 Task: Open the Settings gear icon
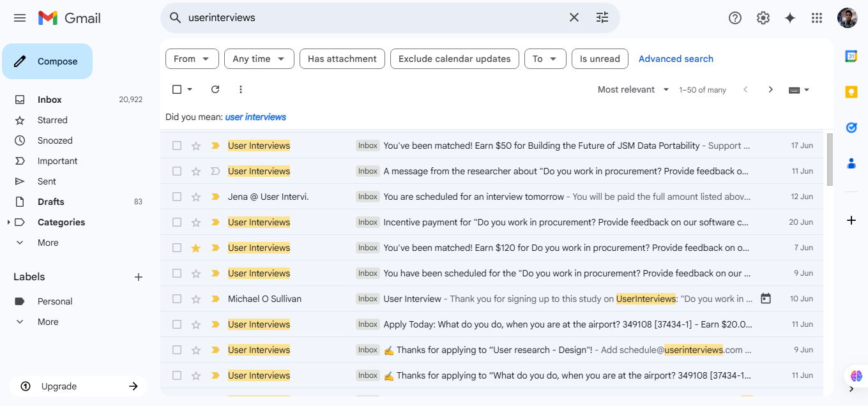(763, 18)
